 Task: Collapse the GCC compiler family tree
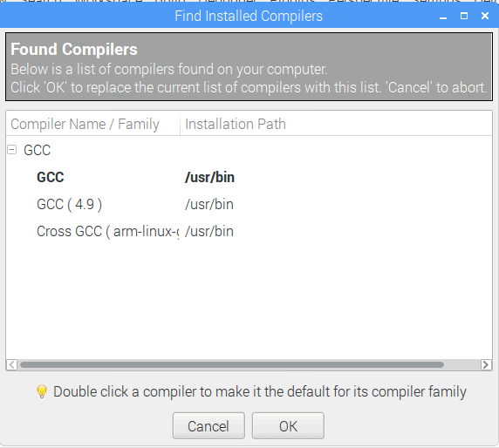click(11, 150)
